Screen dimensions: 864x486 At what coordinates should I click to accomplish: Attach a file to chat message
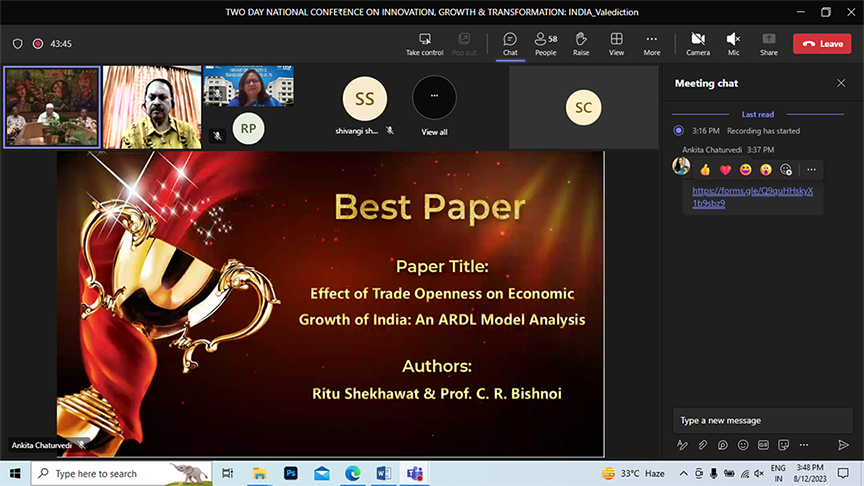[703, 445]
